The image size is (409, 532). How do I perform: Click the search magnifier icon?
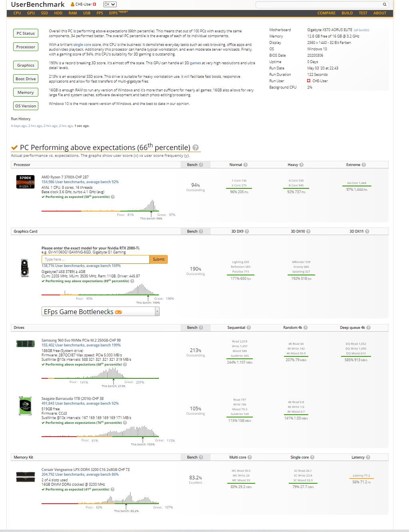384,5
